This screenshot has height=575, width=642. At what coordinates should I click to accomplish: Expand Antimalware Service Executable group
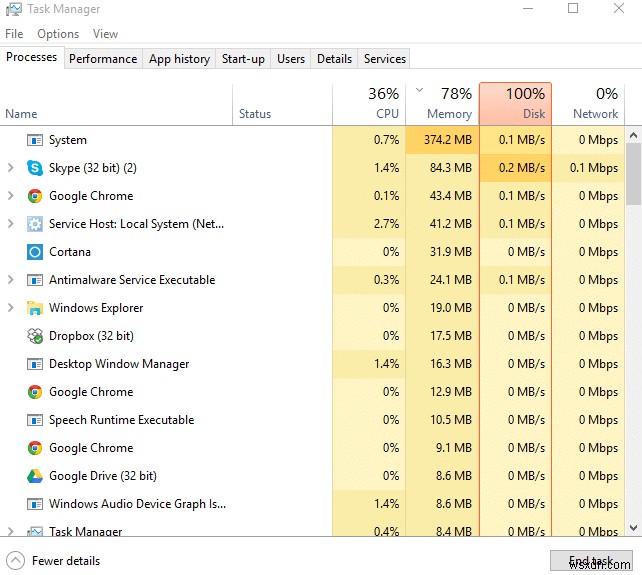coord(11,280)
